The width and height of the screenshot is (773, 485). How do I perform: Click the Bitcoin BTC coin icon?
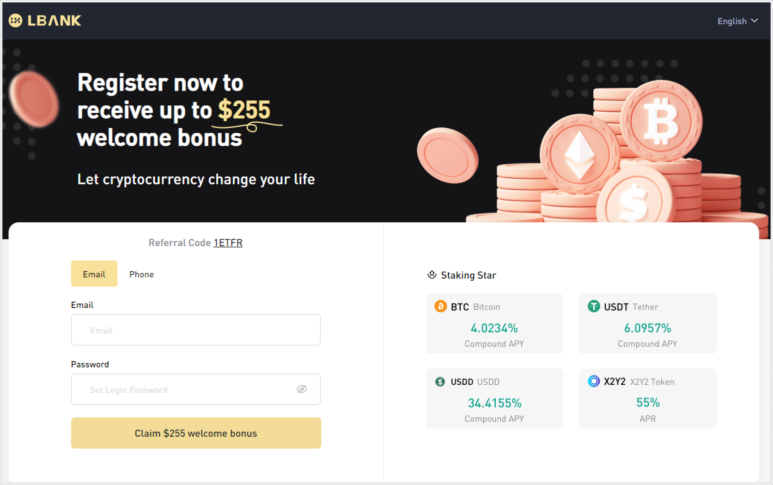point(440,307)
